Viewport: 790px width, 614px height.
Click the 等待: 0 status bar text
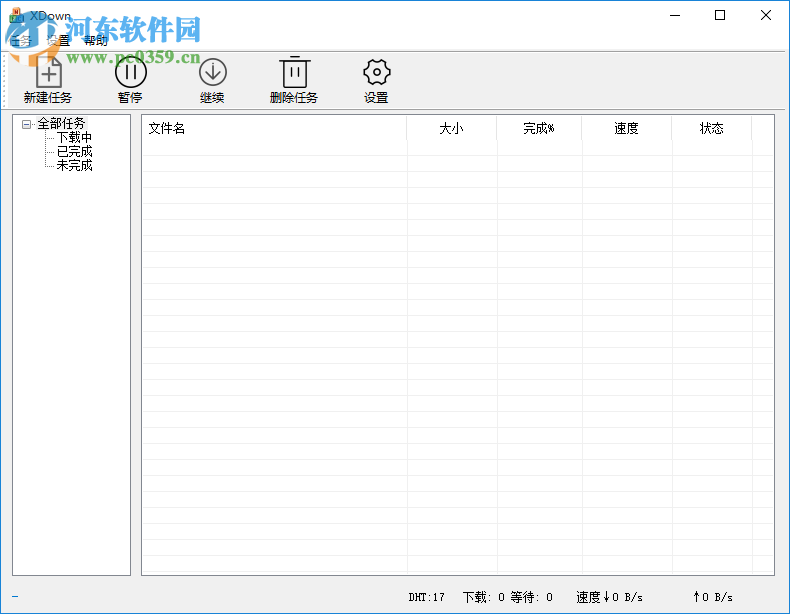coord(532,597)
